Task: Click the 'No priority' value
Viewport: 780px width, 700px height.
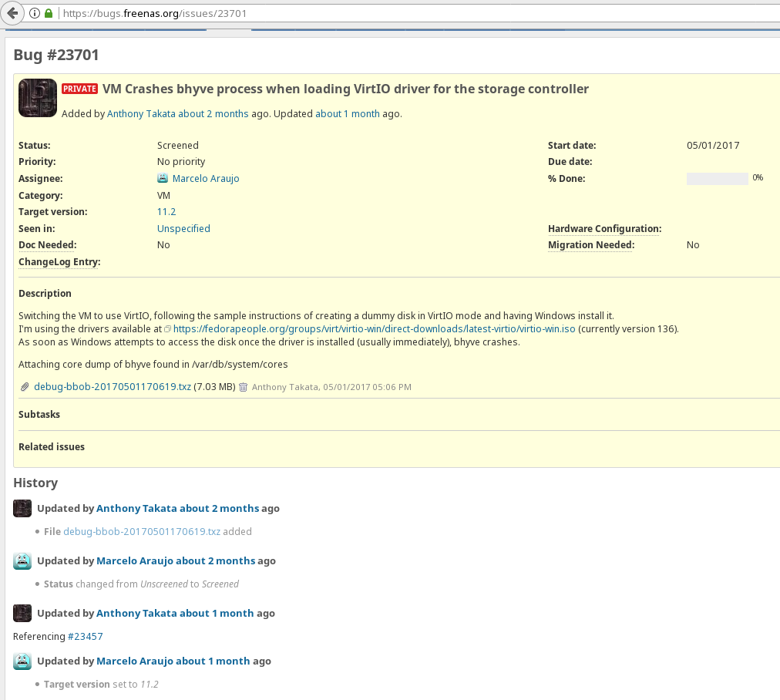Action: 181,162
